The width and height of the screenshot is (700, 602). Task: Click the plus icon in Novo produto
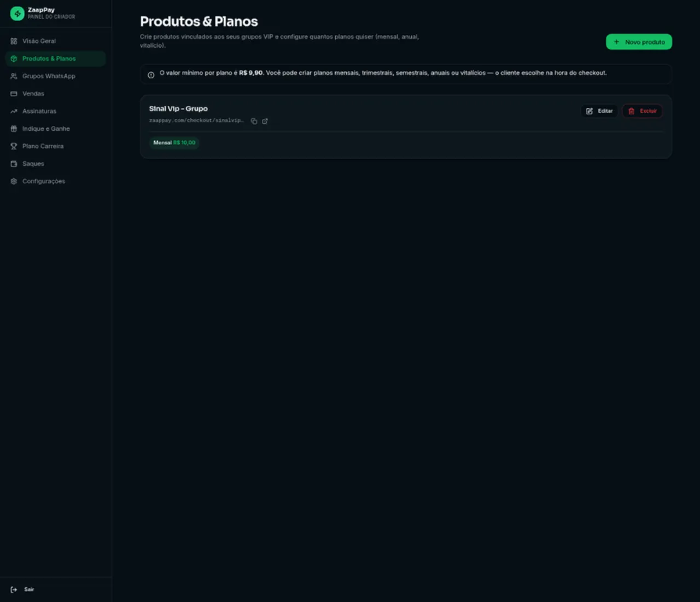pyautogui.click(x=616, y=42)
